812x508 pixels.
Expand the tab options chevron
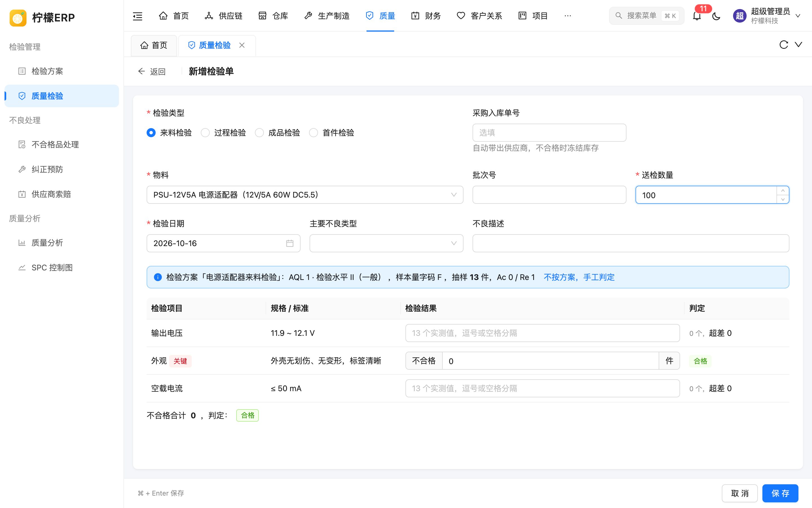pos(798,45)
